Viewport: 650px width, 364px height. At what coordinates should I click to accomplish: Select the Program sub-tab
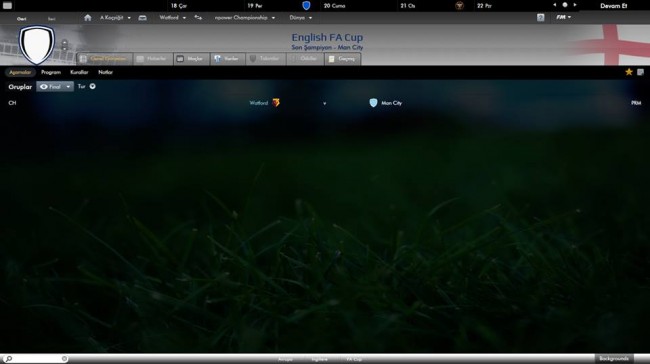(x=51, y=72)
